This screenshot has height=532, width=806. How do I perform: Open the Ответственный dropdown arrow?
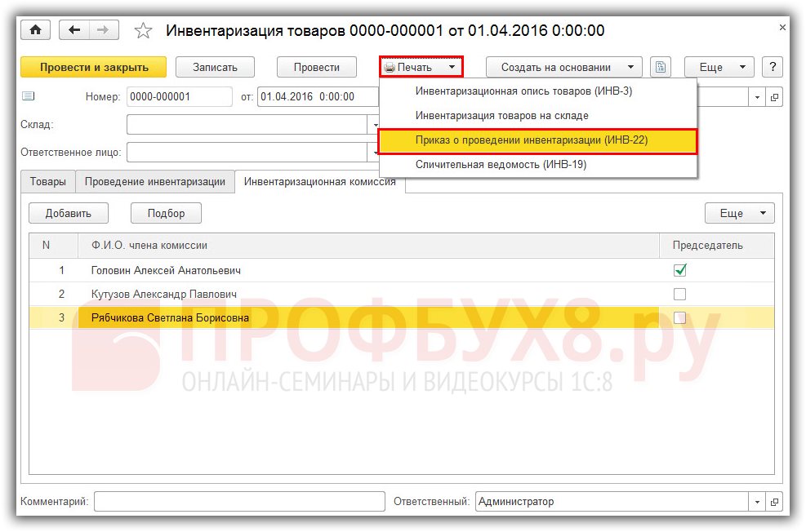[x=758, y=502]
